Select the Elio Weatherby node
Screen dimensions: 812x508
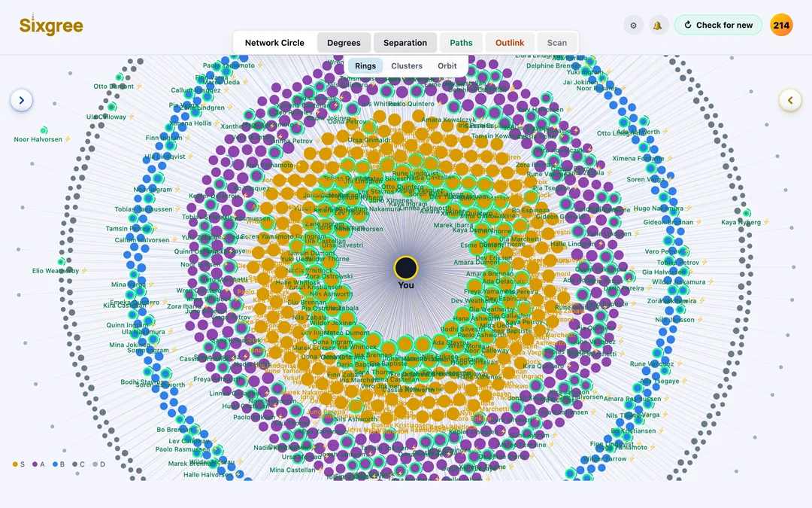click(61, 262)
